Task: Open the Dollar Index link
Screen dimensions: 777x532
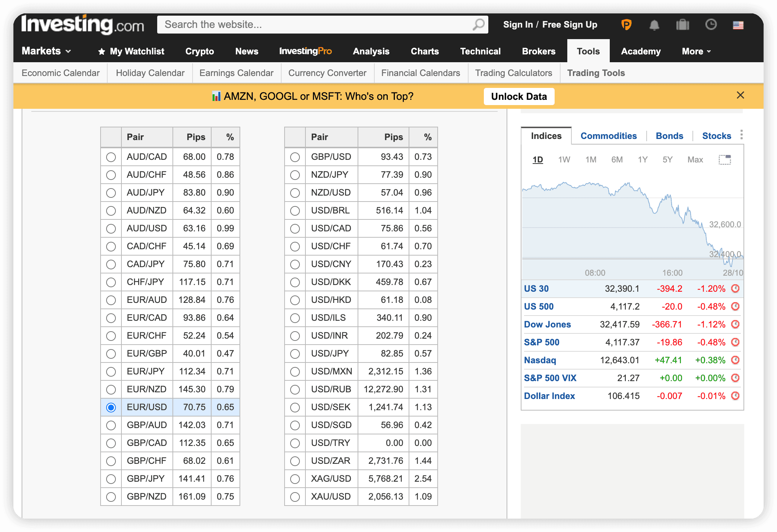Action: (x=549, y=396)
